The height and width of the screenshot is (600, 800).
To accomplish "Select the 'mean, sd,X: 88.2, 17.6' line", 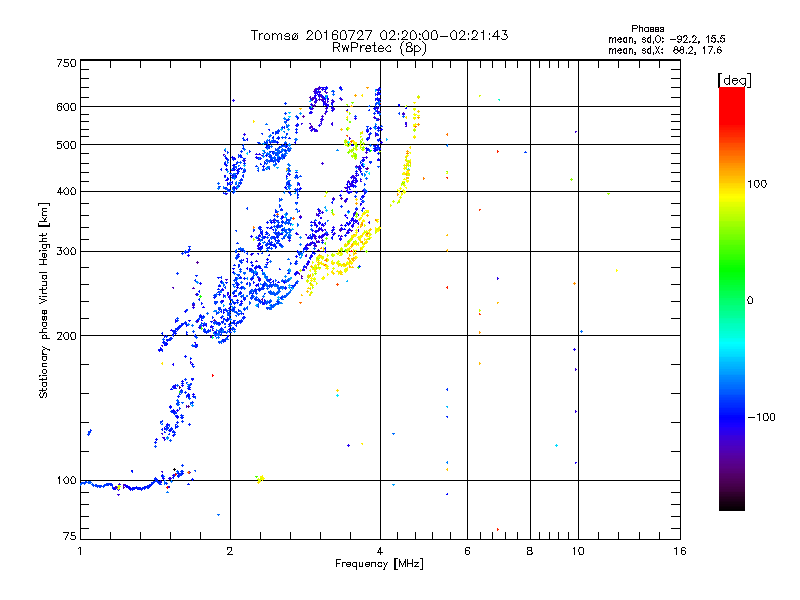I will point(665,50).
